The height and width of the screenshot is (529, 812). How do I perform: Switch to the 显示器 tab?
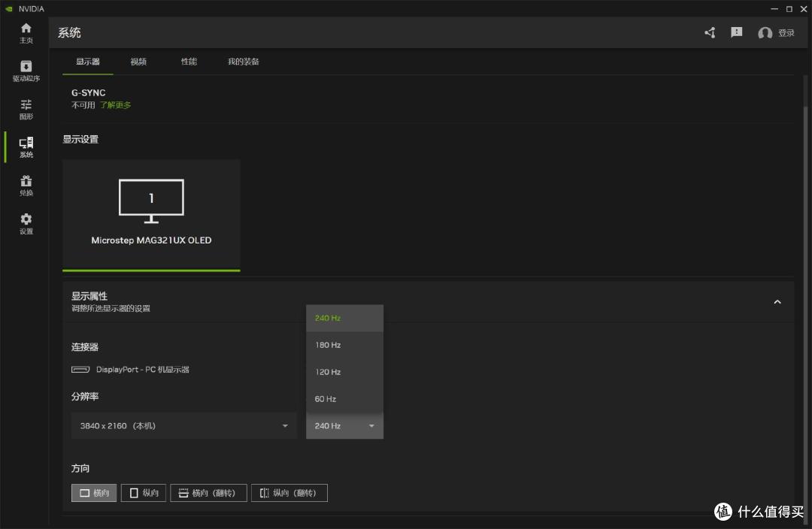pos(87,62)
